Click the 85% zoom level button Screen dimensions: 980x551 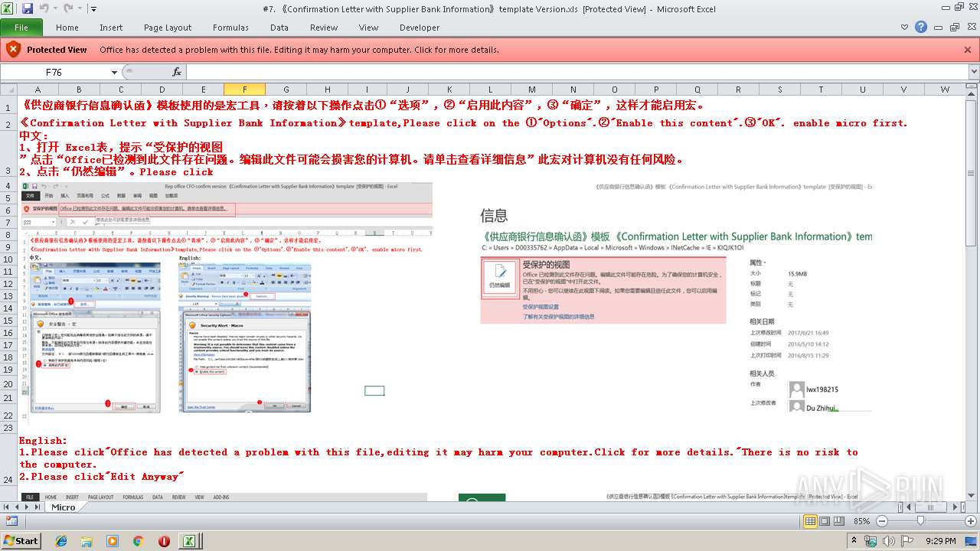[x=862, y=521]
